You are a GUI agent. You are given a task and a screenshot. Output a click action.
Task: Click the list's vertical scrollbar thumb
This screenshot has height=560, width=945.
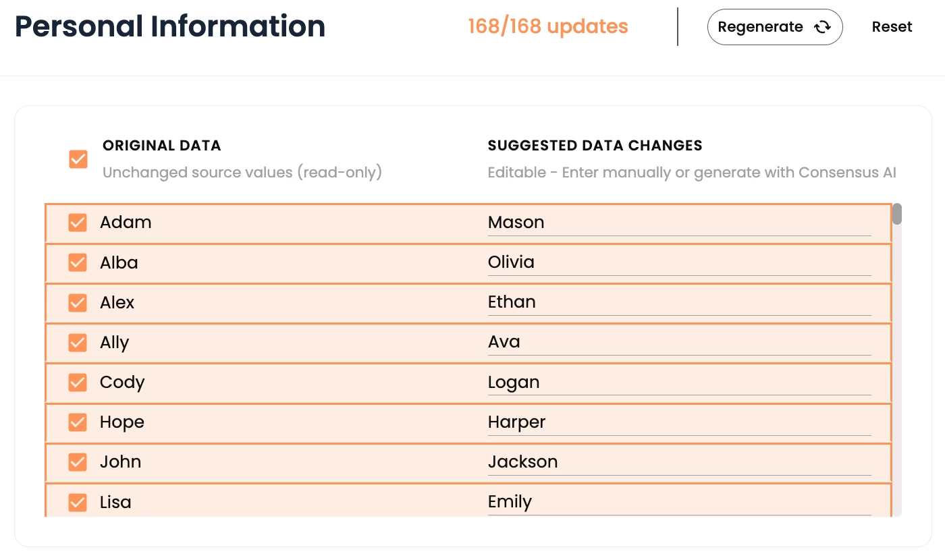click(x=897, y=214)
